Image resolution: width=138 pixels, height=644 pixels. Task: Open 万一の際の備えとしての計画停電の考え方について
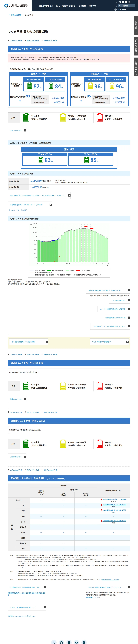tap(110, 326)
